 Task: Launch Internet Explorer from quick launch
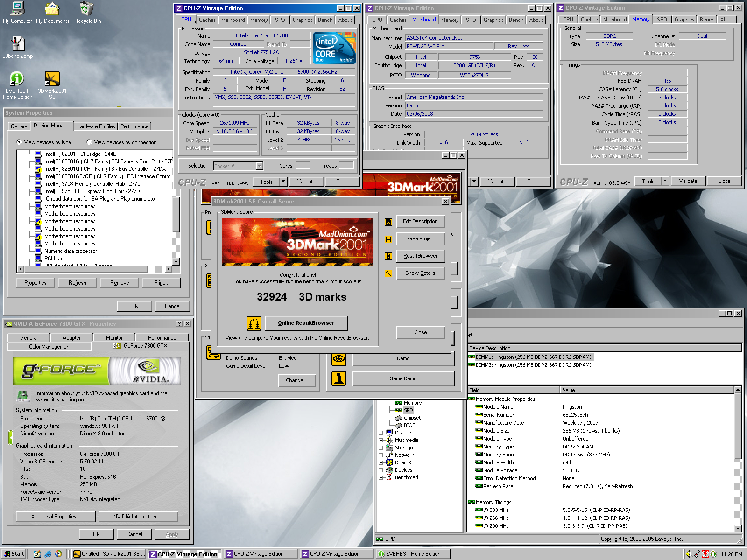click(x=48, y=554)
